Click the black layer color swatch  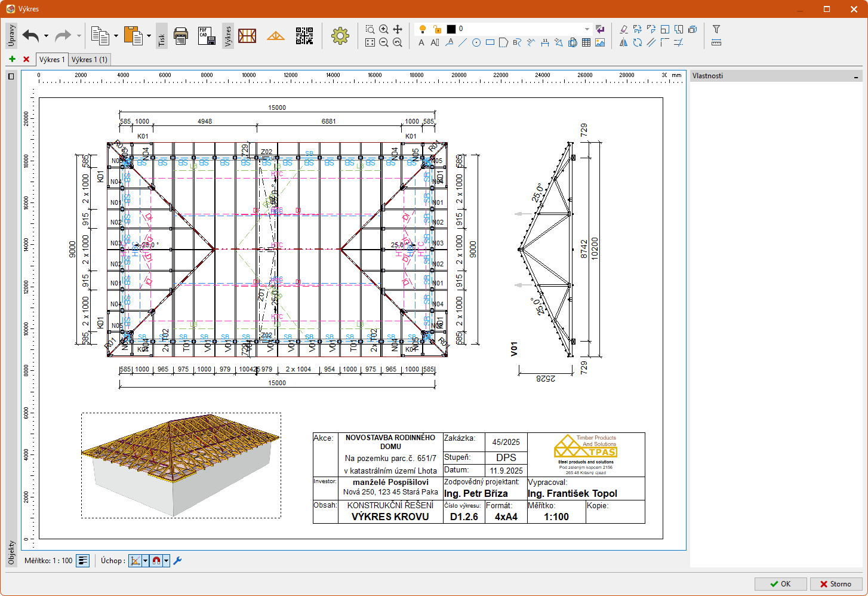pos(451,29)
